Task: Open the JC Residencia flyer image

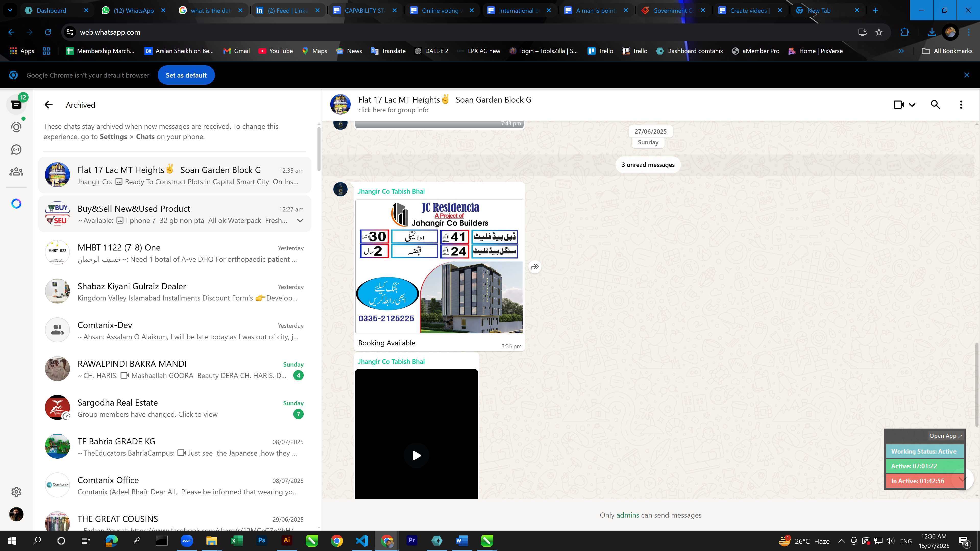Action: tap(439, 266)
